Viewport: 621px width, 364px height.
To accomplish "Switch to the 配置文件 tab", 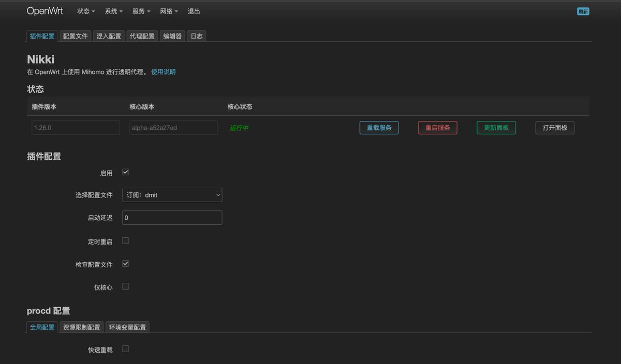I will (76, 36).
